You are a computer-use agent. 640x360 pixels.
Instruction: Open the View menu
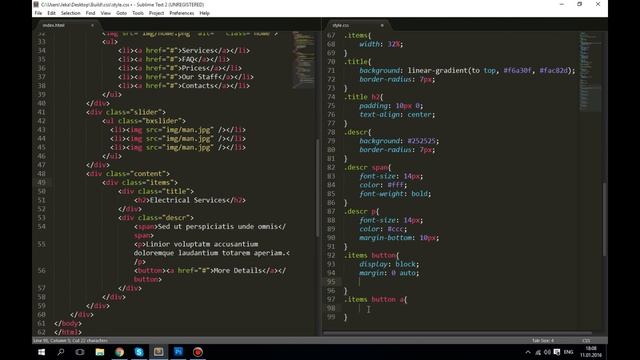(106, 13)
